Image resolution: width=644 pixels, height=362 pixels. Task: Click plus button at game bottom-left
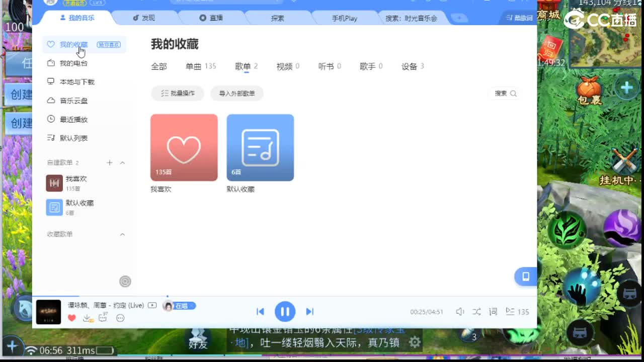(12, 346)
